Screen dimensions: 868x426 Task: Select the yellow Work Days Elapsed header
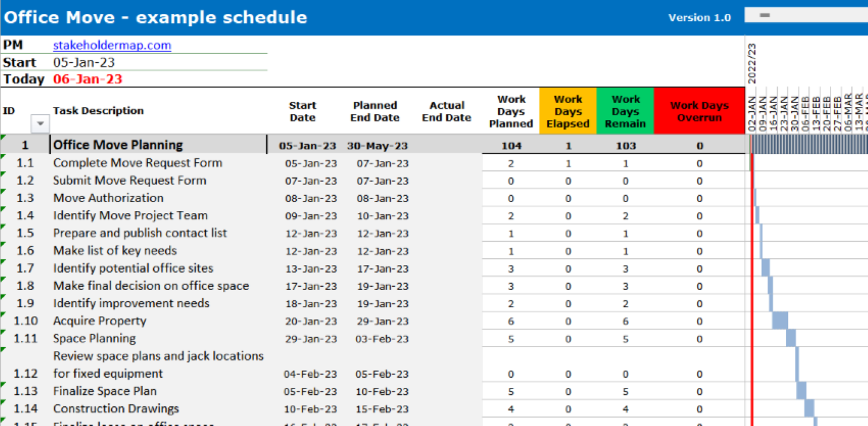(x=567, y=110)
